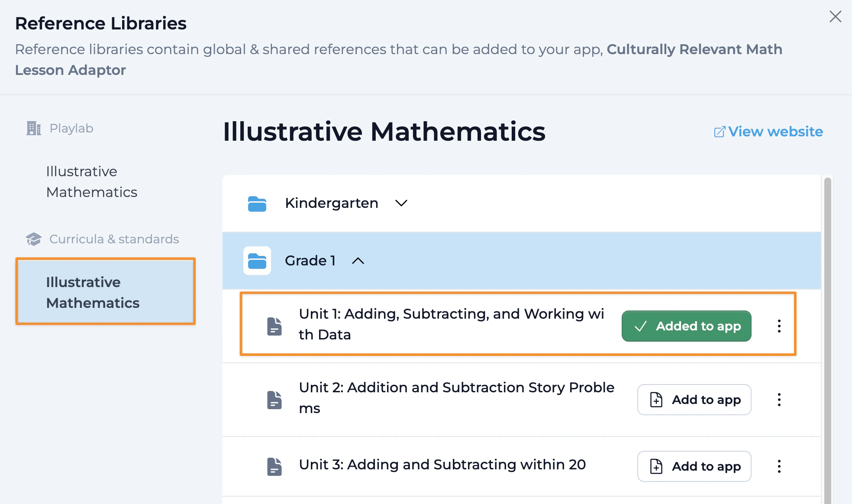The width and height of the screenshot is (852, 504).
Task: Open the View website link
Action: tap(769, 132)
